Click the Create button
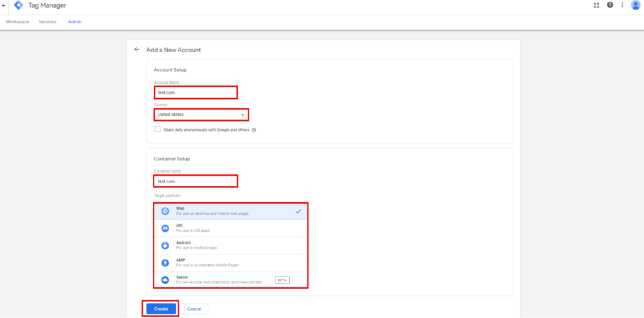Image resolution: width=644 pixels, height=318 pixels. tap(161, 309)
